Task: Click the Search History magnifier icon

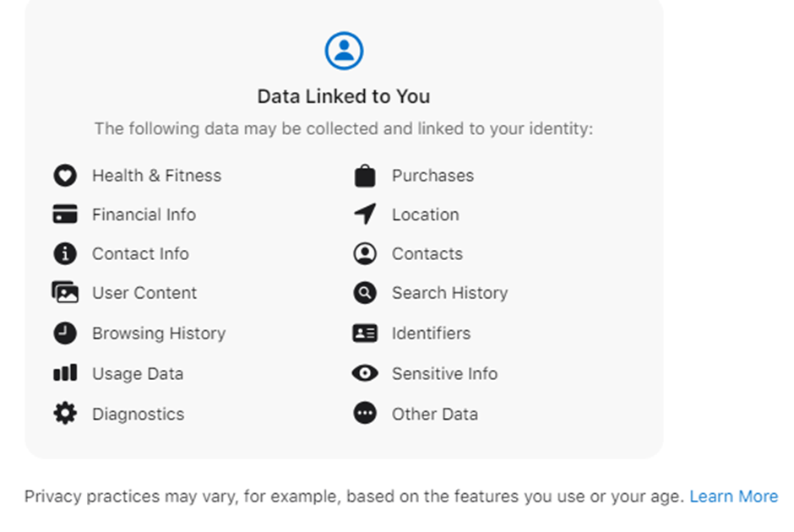Action: tap(364, 293)
